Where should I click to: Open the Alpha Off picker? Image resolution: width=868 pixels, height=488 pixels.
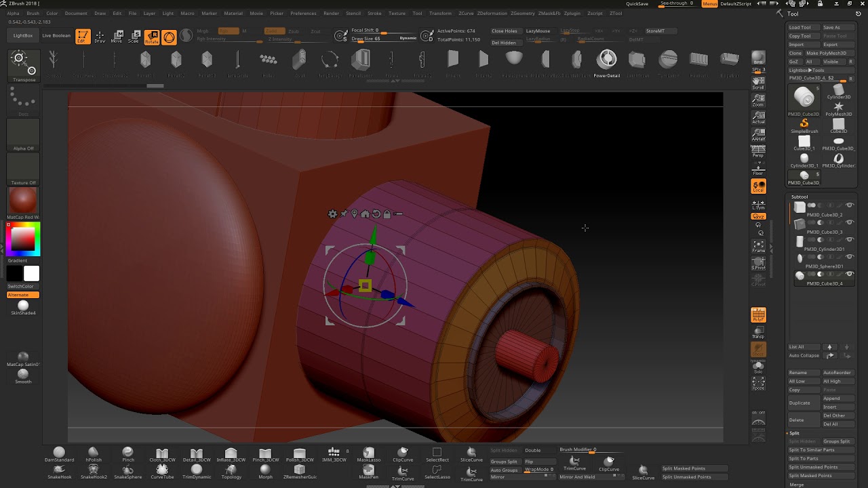click(23, 136)
